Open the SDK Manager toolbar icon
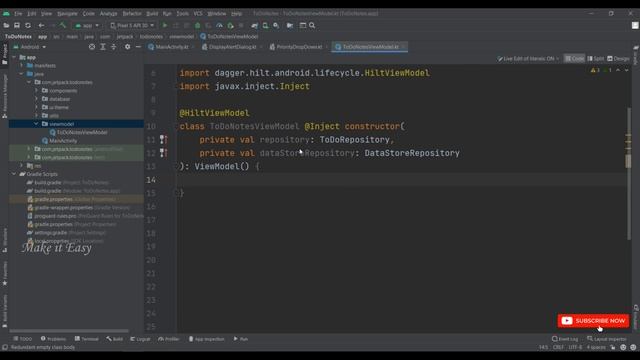 point(276,25)
